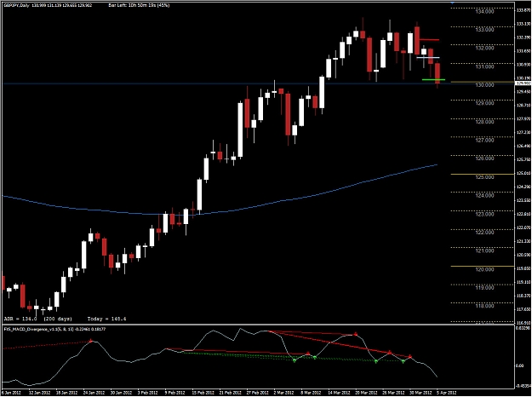Click the 21 Feb 2012 date label

click(x=229, y=393)
